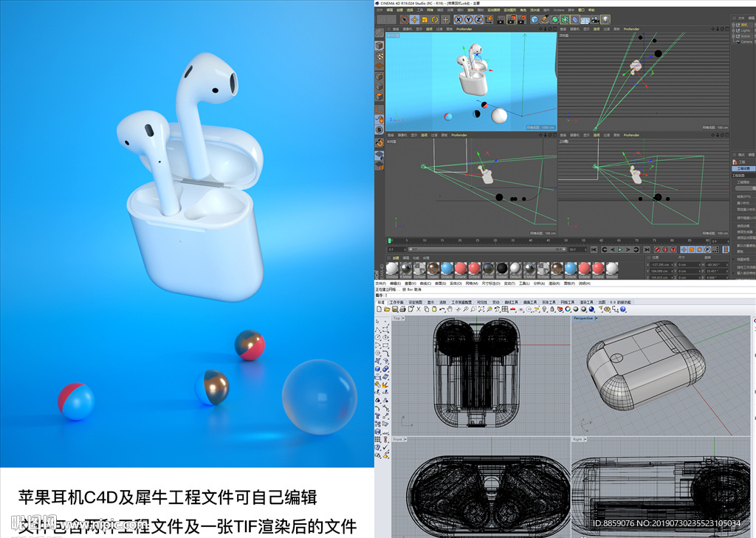756x538 pixels.
Task: Click the X position coordinate field
Action: tap(661, 265)
